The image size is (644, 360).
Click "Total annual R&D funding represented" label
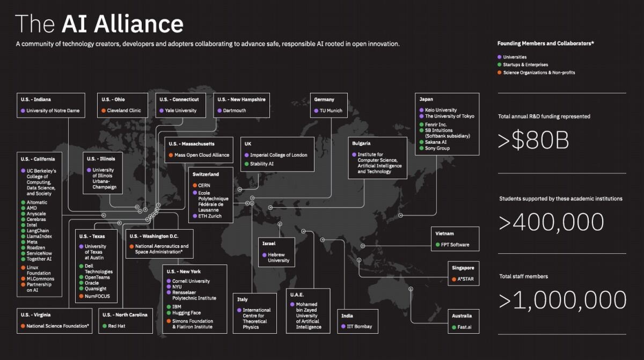tap(545, 116)
